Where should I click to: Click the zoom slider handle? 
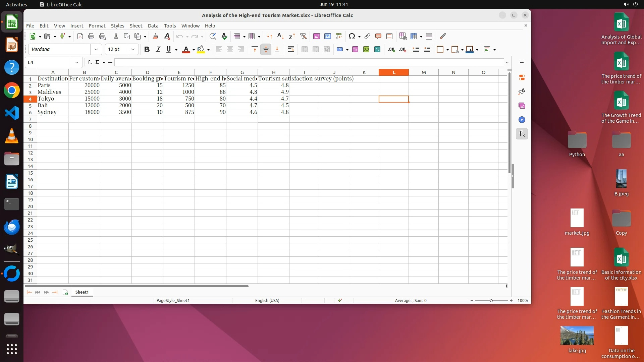coord(491,301)
